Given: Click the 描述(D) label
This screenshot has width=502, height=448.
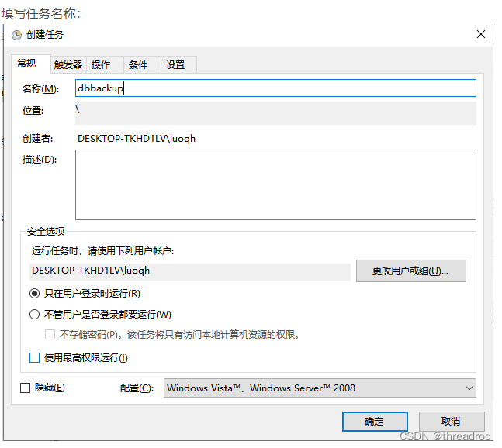Looking at the screenshot, I should (x=40, y=159).
